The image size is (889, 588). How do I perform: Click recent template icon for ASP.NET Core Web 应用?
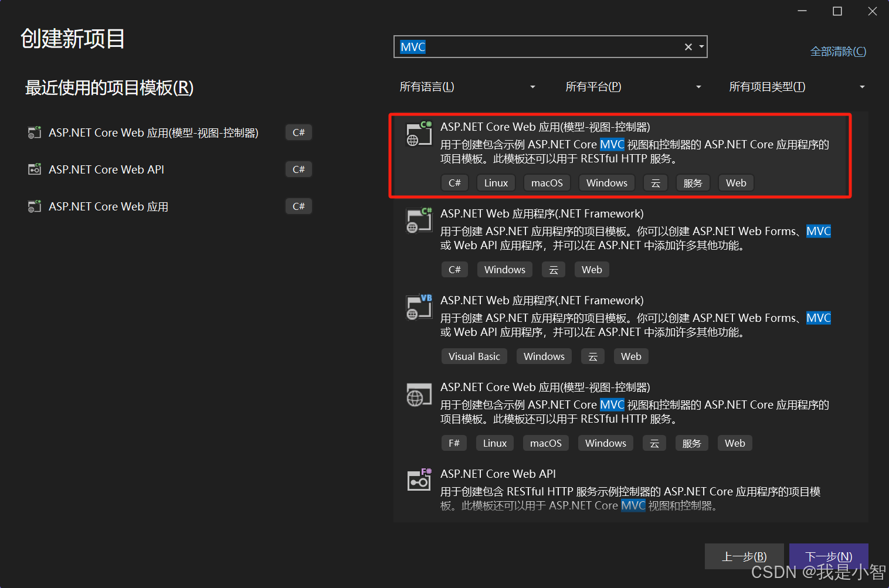35,206
